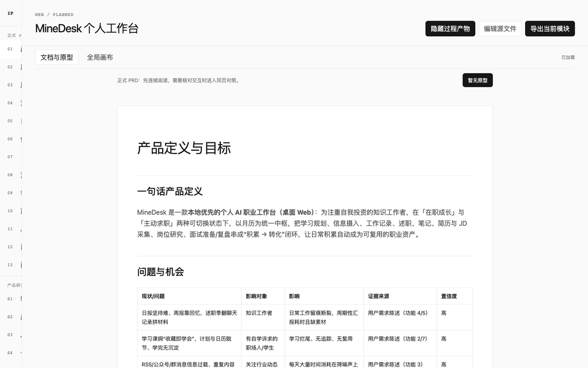Screen dimensions: 588x368
Task: Open research item S1 in sidebar
Action: coord(11,299)
